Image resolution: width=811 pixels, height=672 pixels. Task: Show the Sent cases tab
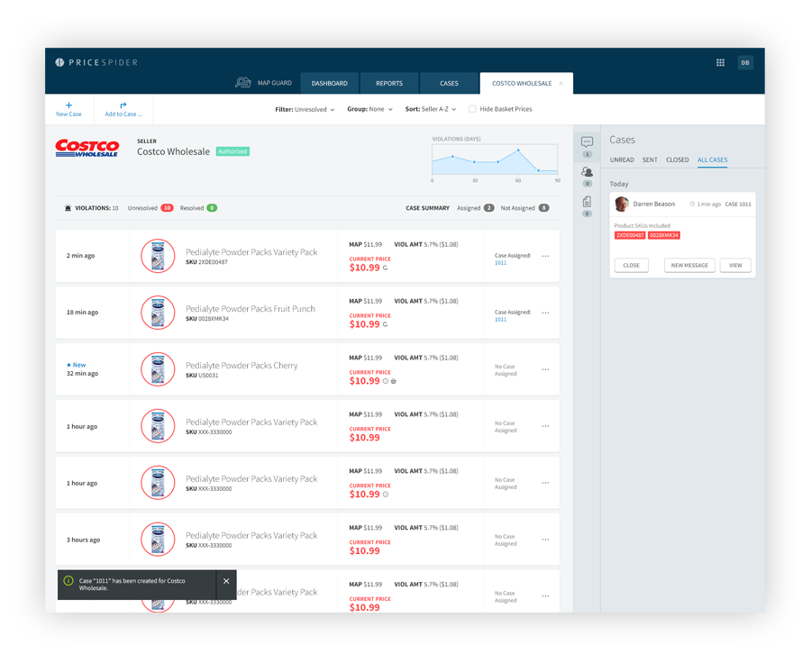[x=650, y=159]
